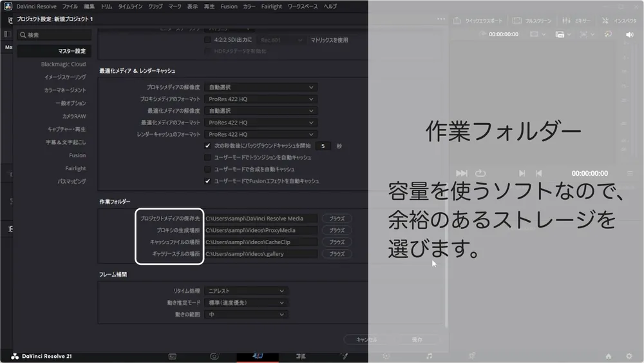Open the Media page icon in bottom bar
This screenshot has width=644, height=363.
173,357
